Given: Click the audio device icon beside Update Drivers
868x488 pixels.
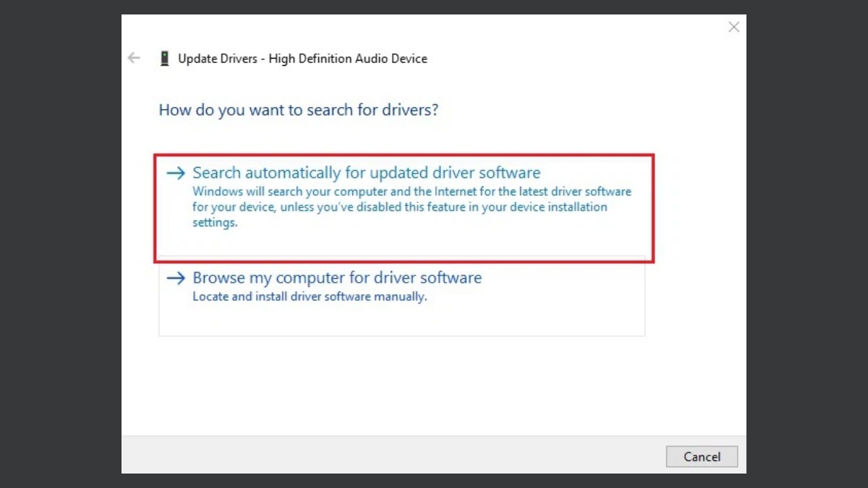Looking at the screenshot, I should (165, 59).
